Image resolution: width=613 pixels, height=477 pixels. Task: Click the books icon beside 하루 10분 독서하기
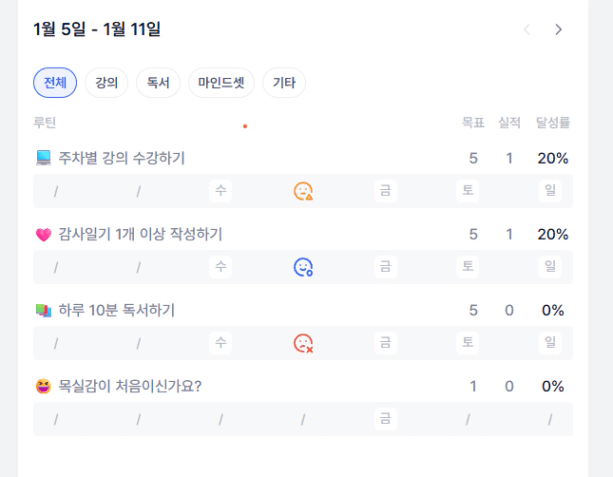[x=43, y=310]
